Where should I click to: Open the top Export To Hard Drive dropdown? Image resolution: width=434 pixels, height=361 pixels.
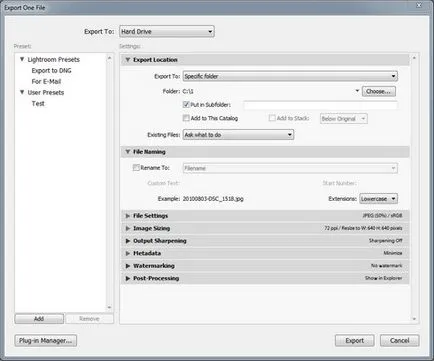[x=167, y=32]
